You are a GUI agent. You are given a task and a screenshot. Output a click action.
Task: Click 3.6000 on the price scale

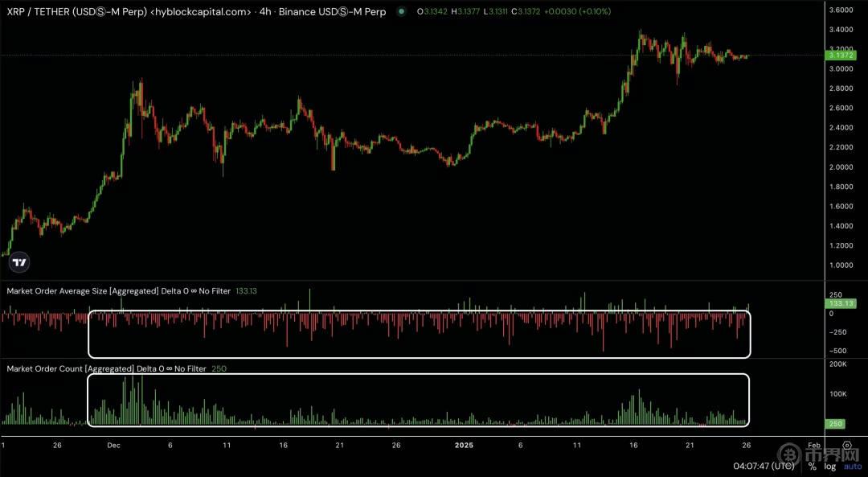841,10
